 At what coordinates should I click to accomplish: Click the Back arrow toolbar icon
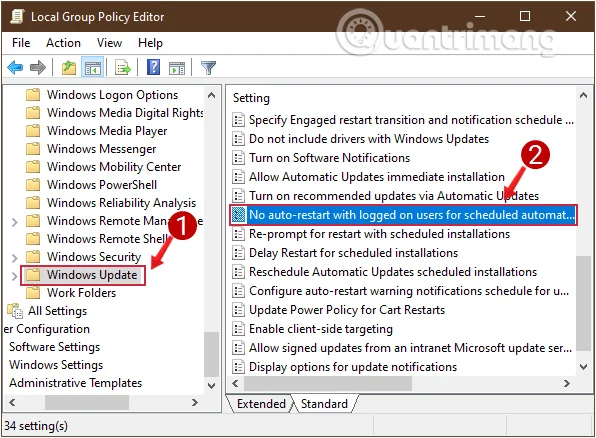pyautogui.click(x=15, y=68)
